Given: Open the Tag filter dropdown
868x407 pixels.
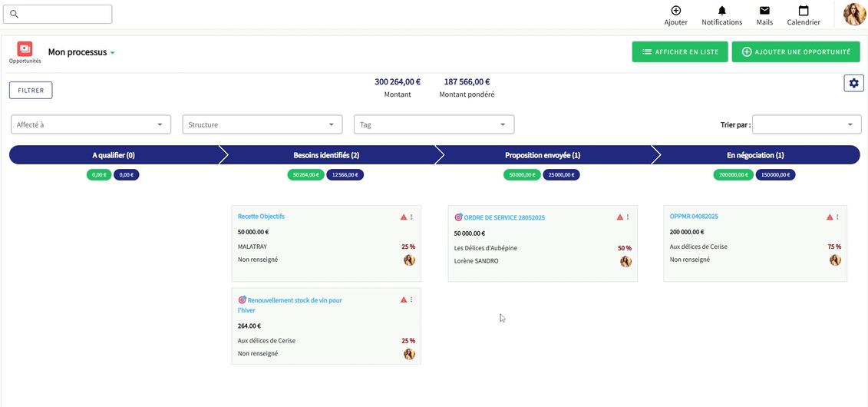Looking at the screenshot, I should (x=434, y=124).
